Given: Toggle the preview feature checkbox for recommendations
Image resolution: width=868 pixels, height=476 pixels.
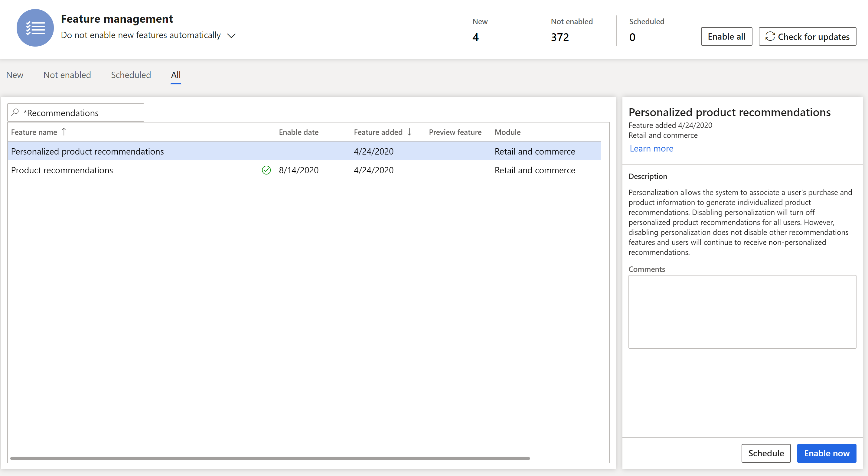Looking at the screenshot, I should point(455,151).
